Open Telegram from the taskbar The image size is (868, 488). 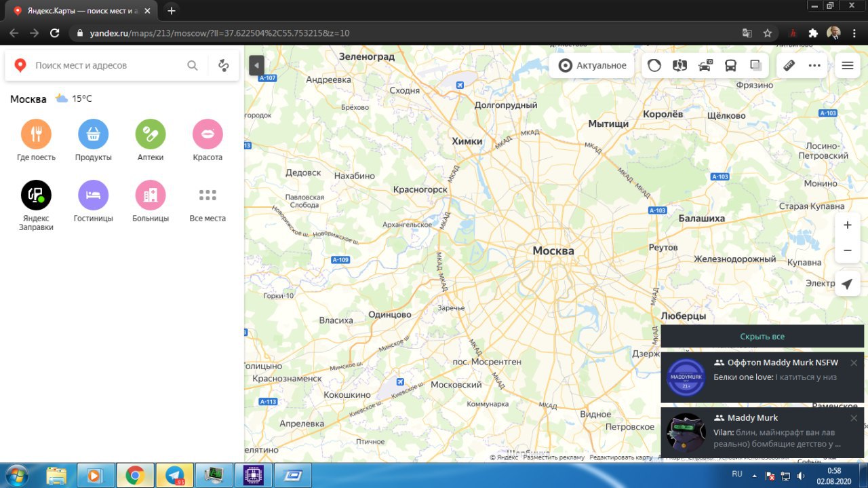pos(174,475)
